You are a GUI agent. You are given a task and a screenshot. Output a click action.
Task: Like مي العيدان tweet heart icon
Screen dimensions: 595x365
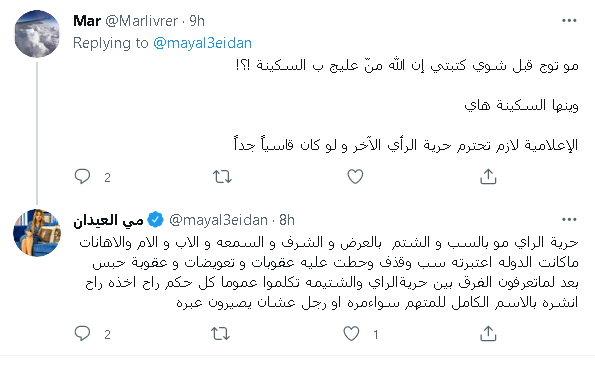tap(351, 334)
